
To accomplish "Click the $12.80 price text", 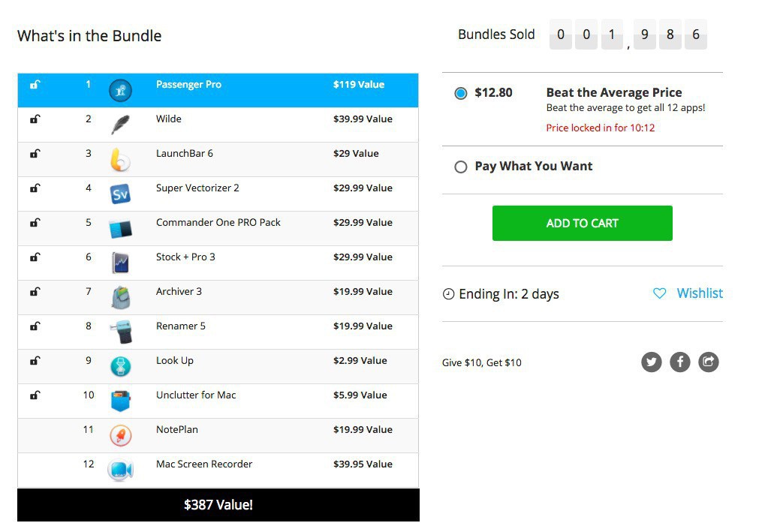I will [x=493, y=93].
